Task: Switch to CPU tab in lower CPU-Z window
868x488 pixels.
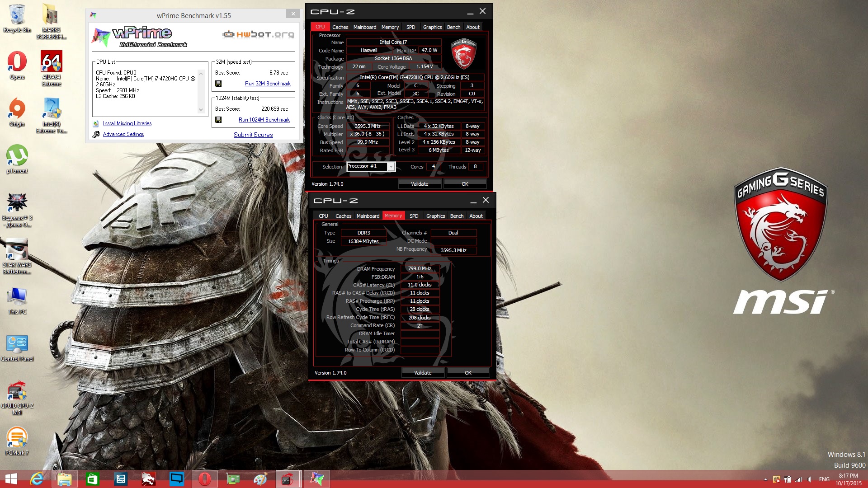Action: click(323, 216)
